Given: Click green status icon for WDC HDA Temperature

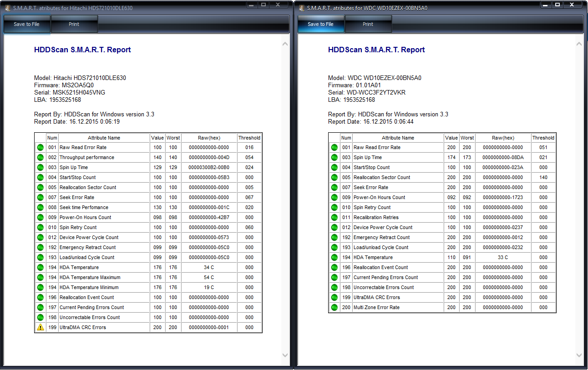Looking at the screenshot, I should [x=335, y=257].
